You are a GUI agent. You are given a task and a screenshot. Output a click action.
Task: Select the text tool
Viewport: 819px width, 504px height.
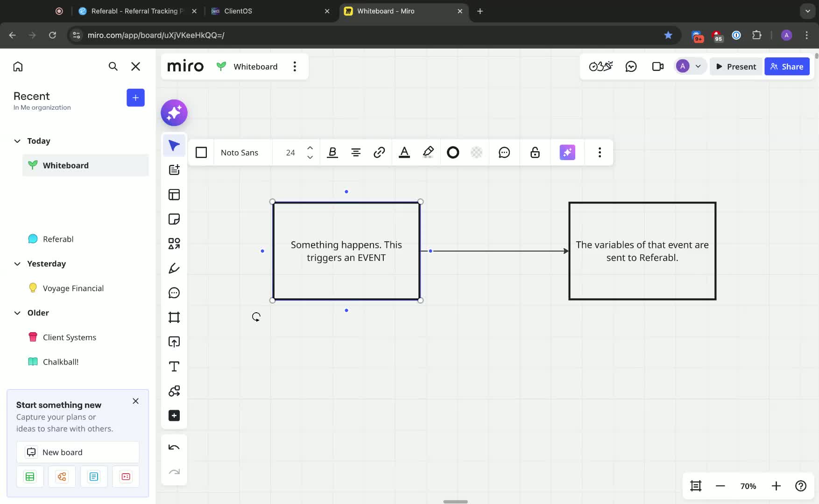[174, 366]
